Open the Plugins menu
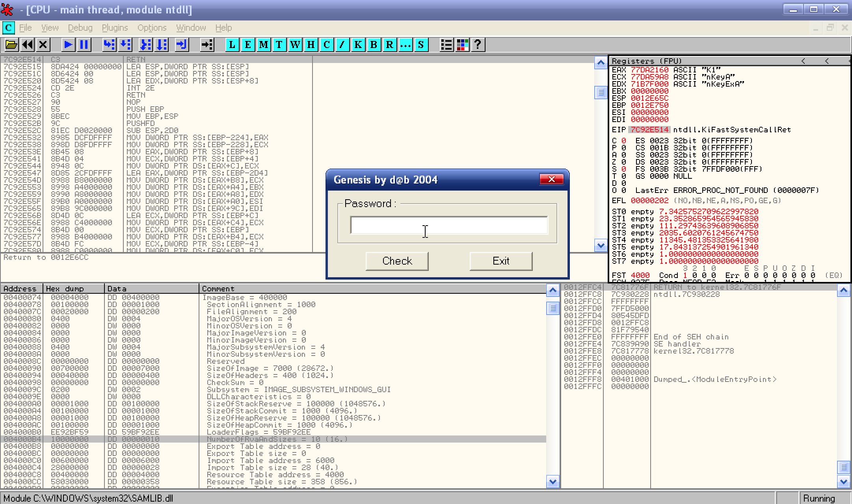This screenshot has height=504, width=852. [x=115, y=28]
